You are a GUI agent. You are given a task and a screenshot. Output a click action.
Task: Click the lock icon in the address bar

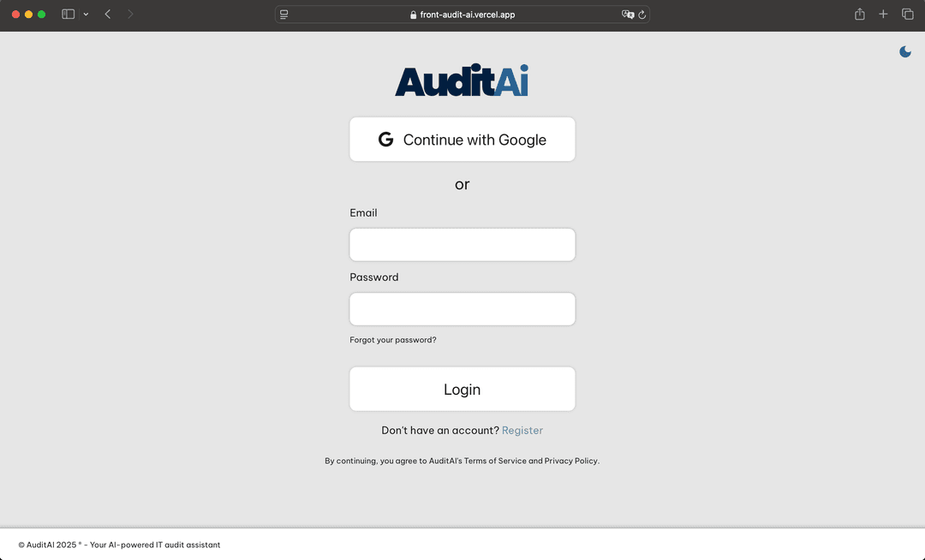tap(413, 14)
